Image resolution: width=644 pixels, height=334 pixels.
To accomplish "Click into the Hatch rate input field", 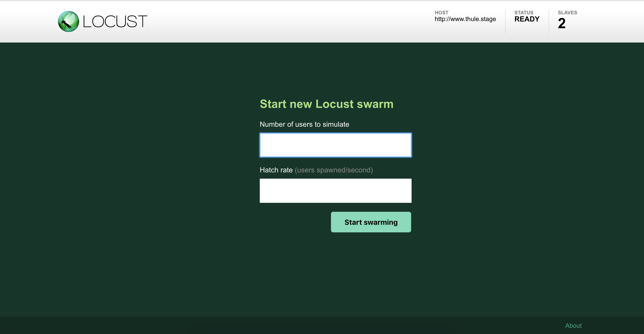I will [x=335, y=191].
